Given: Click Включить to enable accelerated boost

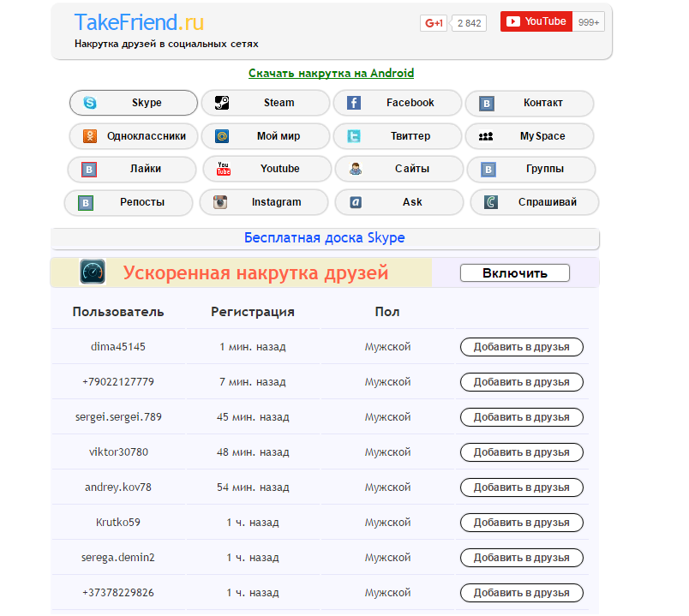Looking at the screenshot, I should click(x=514, y=272).
